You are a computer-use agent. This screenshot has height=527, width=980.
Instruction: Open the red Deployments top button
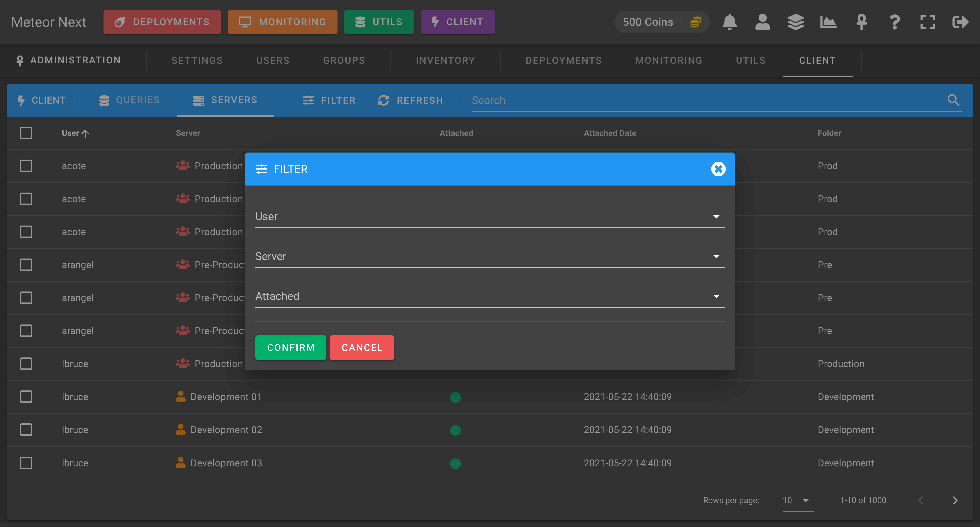pos(162,22)
